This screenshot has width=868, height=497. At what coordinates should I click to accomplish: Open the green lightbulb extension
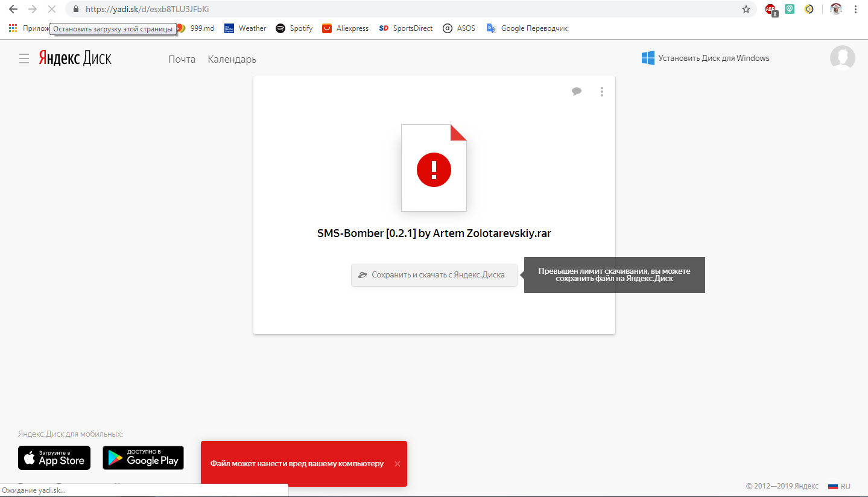tap(790, 9)
